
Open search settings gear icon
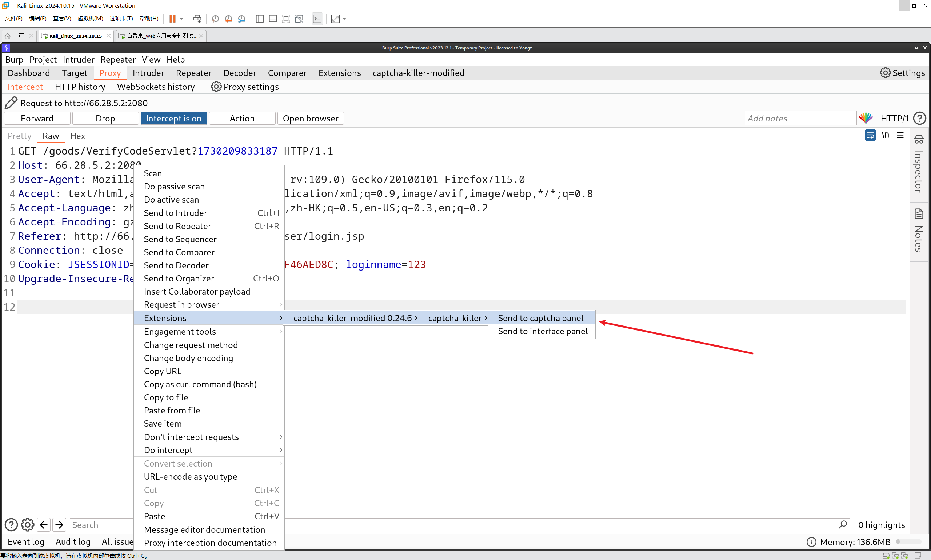pos(27,524)
